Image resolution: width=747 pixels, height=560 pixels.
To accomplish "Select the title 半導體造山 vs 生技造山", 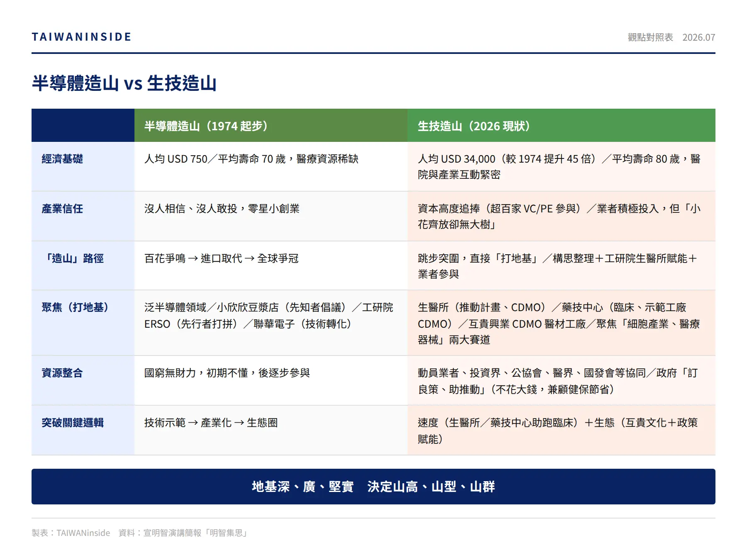I will (124, 83).
